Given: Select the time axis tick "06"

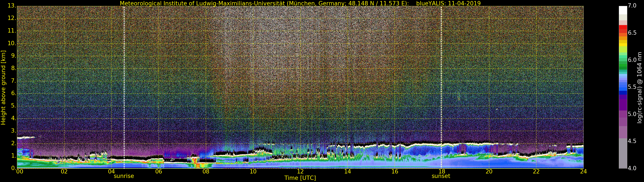Looking at the screenshot, I should click(x=158, y=172).
